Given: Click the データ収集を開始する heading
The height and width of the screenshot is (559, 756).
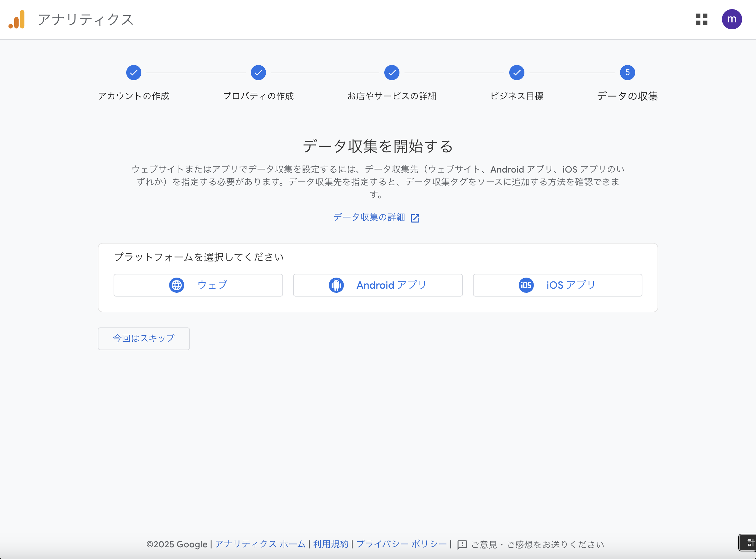Looking at the screenshot, I should click(x=378, y=146).
